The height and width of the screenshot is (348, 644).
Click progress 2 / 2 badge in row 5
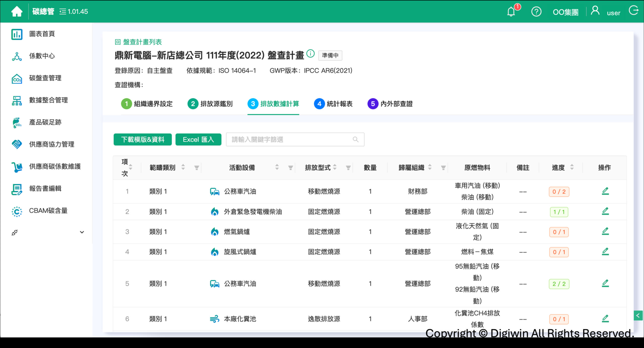click(559, 284)
